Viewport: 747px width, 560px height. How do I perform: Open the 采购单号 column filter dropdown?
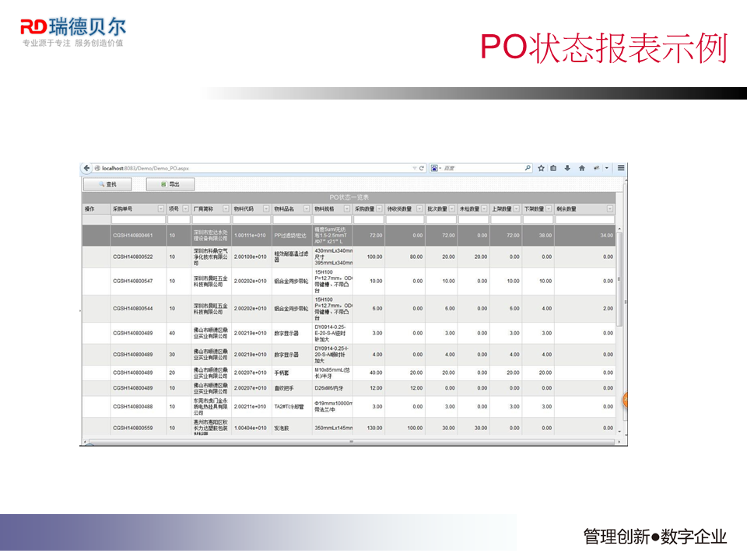click(161, 208)
